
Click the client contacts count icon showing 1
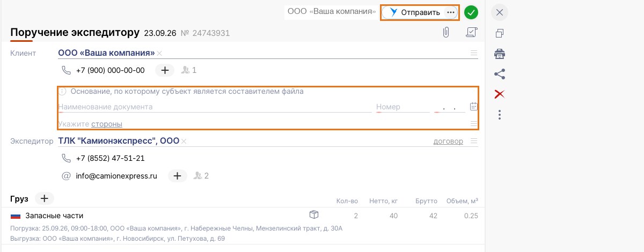[189, 70]
